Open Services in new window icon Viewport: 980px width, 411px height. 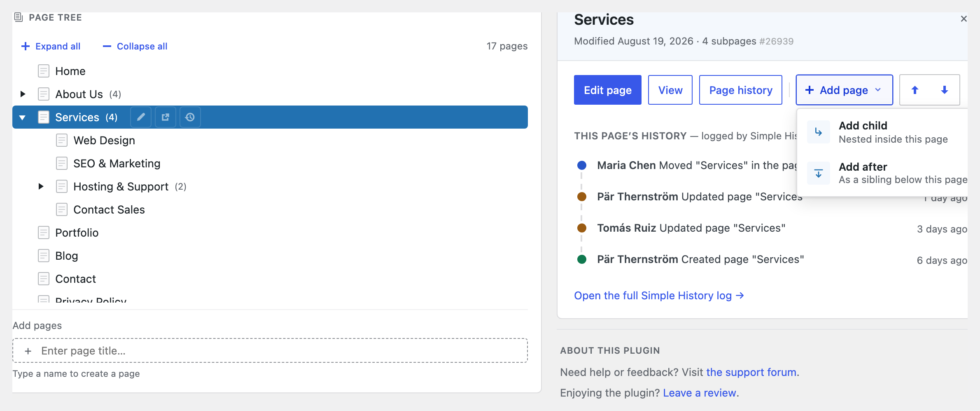pos(166,117)
